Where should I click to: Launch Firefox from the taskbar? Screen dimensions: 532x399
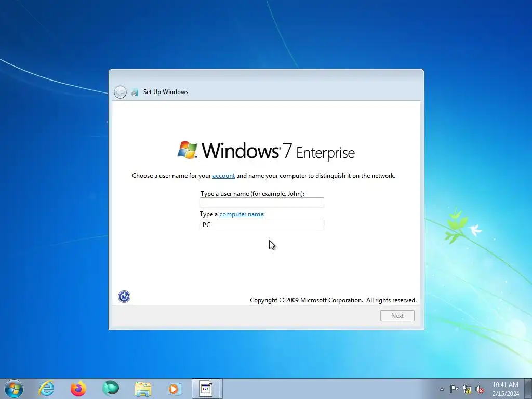click(78, 389)
